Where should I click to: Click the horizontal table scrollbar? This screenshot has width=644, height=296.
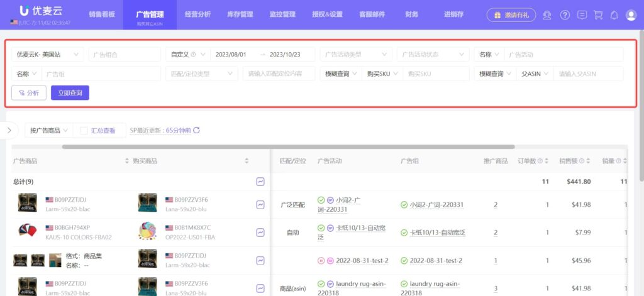tap(288, 146)
